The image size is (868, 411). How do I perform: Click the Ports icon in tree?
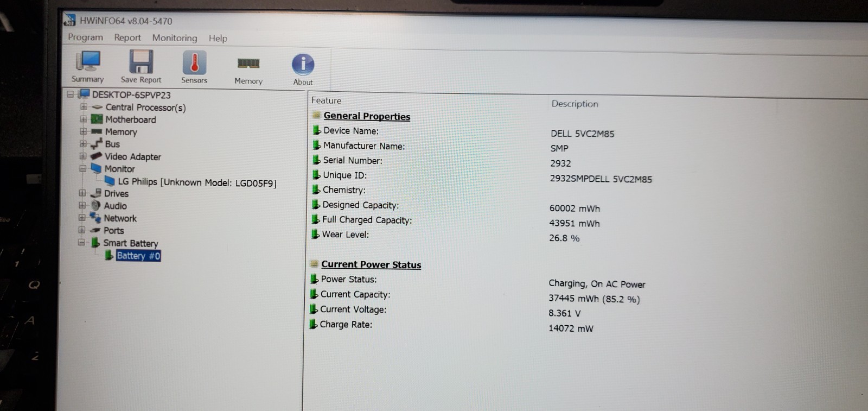(95, 230)
